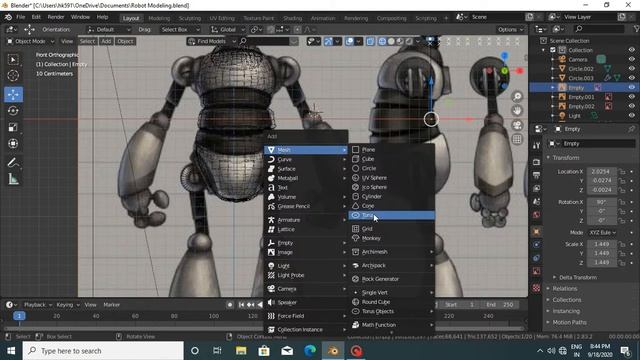Viewport: 640px width, 360px height.
Task: Add a Cone mesh
Action: click(x=391, y=206)
